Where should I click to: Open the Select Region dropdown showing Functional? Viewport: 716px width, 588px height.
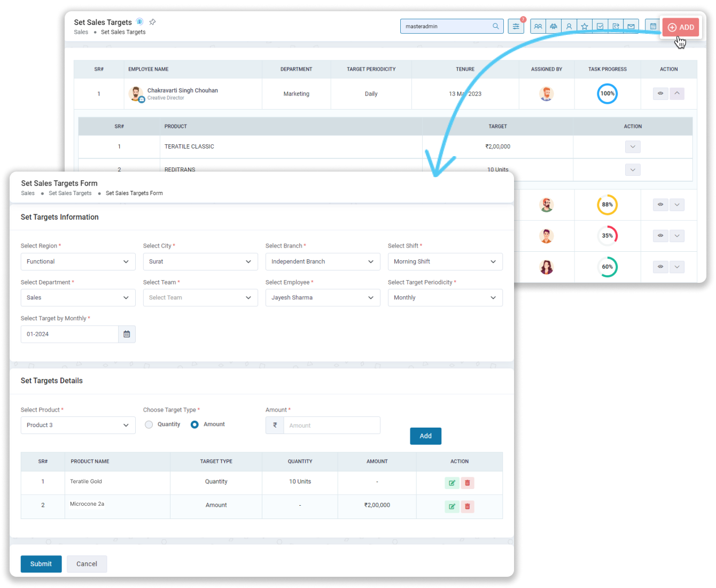(77, 261)
